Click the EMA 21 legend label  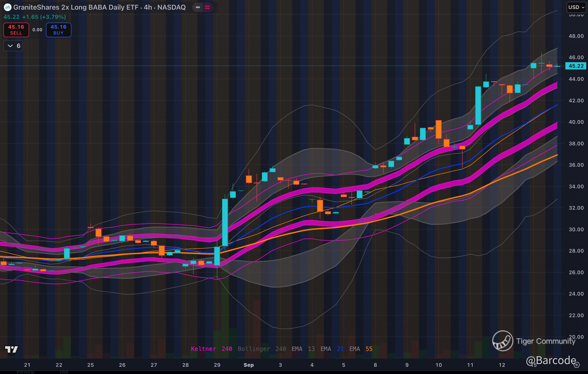pos(332,349)
